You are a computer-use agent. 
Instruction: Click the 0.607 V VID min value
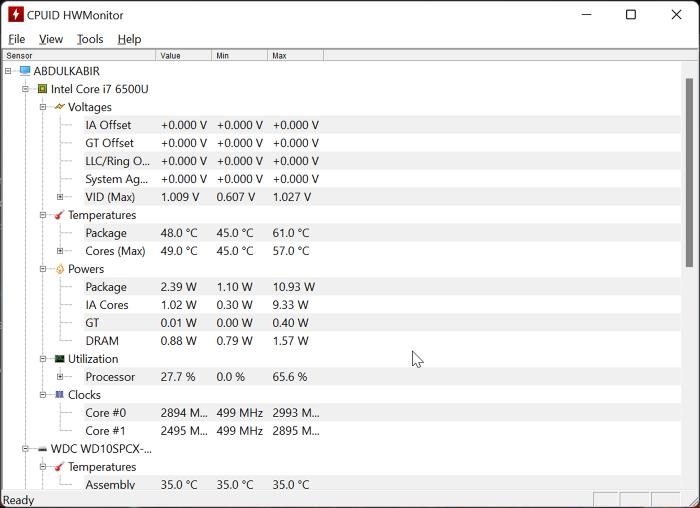tap(236, 197)
